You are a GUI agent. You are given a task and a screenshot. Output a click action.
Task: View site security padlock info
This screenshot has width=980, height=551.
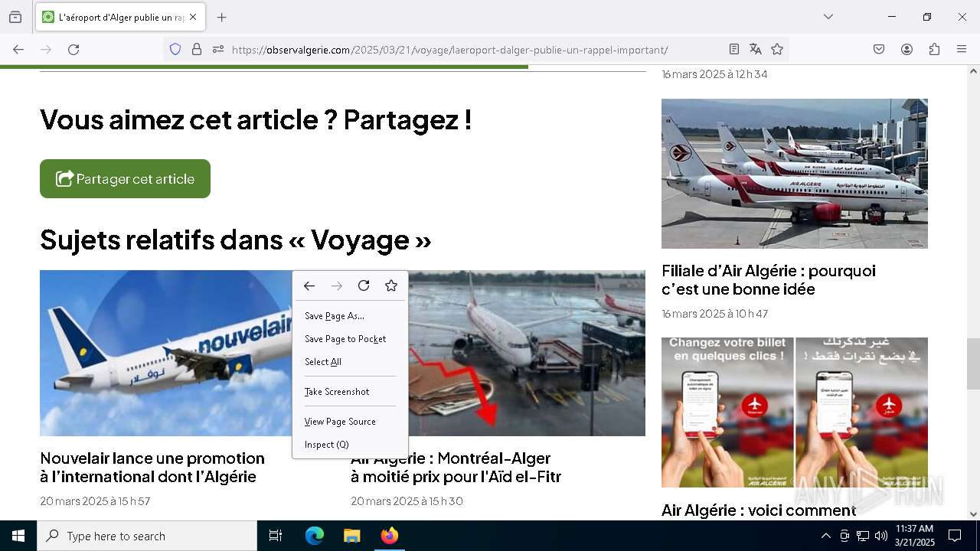point(197,50)
